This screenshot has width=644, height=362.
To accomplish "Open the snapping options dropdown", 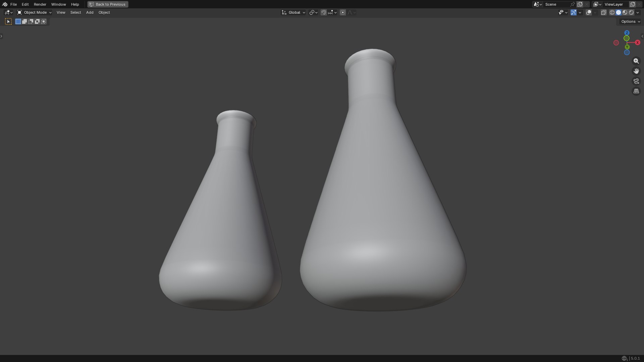I will point(332,12).
